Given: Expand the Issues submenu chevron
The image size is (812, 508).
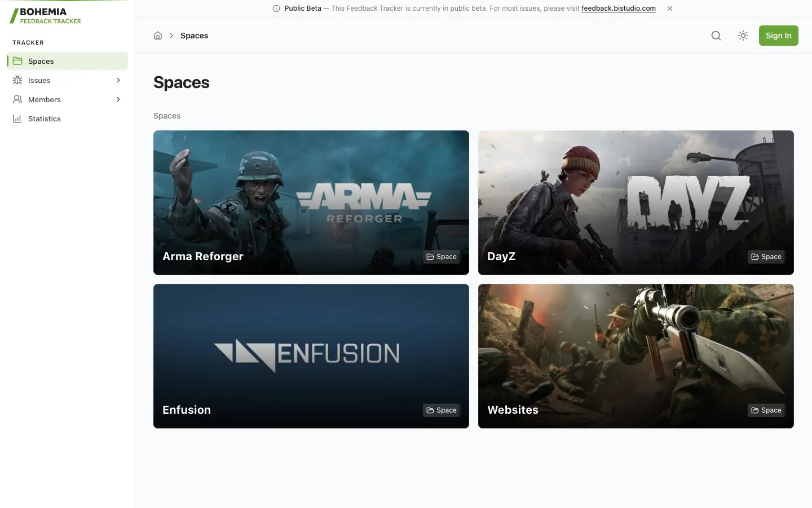Looking at the screenshot, I should click(118, 80).
